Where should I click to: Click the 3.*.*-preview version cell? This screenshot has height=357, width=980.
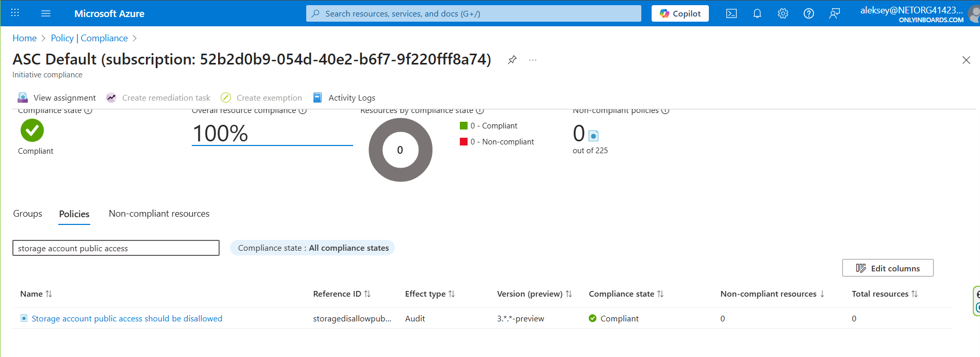point(521,318)
